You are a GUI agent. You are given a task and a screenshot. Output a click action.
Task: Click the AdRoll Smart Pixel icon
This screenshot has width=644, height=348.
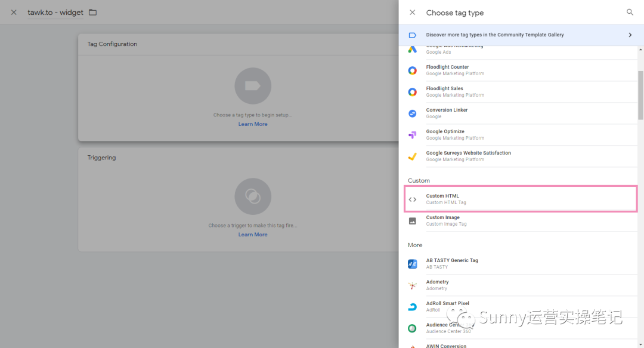(413, 307)
